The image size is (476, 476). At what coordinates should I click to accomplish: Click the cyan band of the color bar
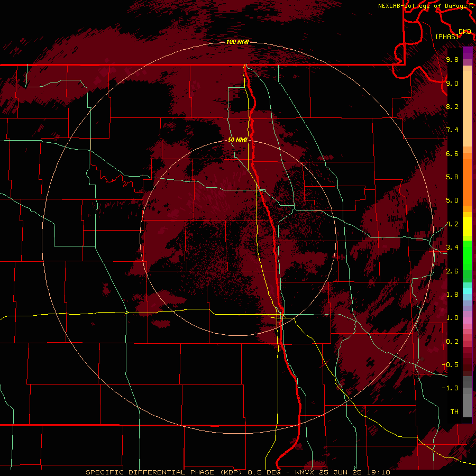(x=467, y=291)
